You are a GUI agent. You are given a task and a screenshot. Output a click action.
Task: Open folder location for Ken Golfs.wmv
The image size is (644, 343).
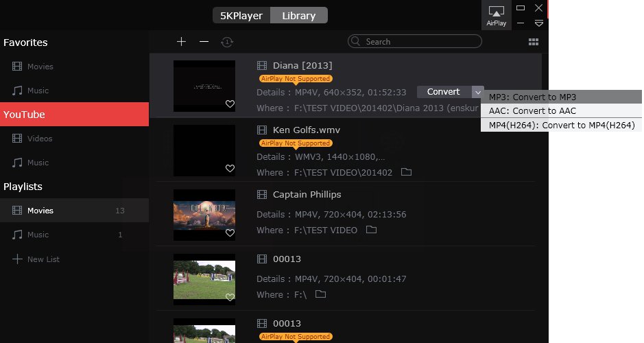406,171
